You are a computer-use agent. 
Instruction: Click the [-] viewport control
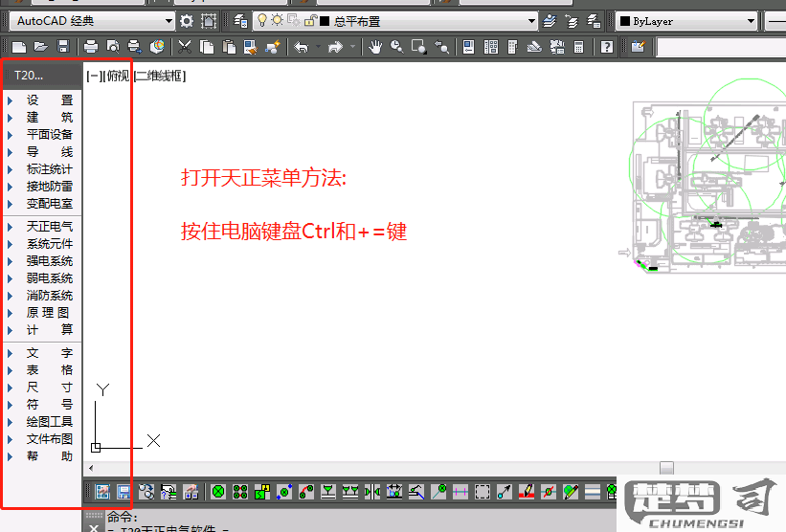tap(93, 77)
